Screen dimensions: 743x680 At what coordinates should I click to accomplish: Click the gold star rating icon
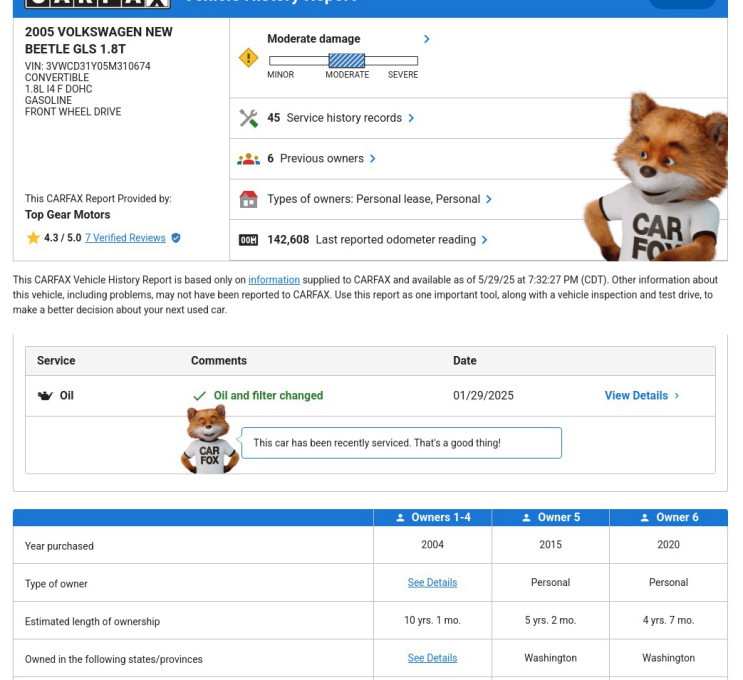33,238
